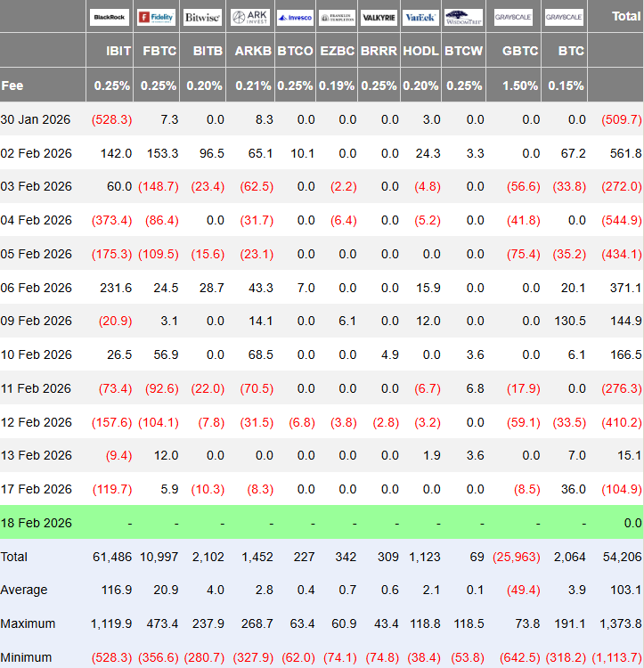Click the 30 Jan 2026 date
Image resolution: width=644 pixels, height=668 pixels.
tap(36, 119)
